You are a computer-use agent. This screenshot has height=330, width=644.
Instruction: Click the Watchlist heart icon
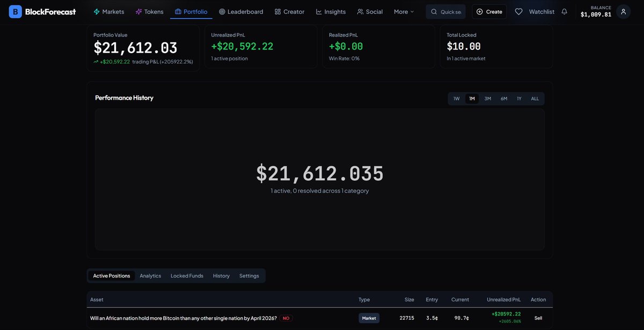(518, 11)
